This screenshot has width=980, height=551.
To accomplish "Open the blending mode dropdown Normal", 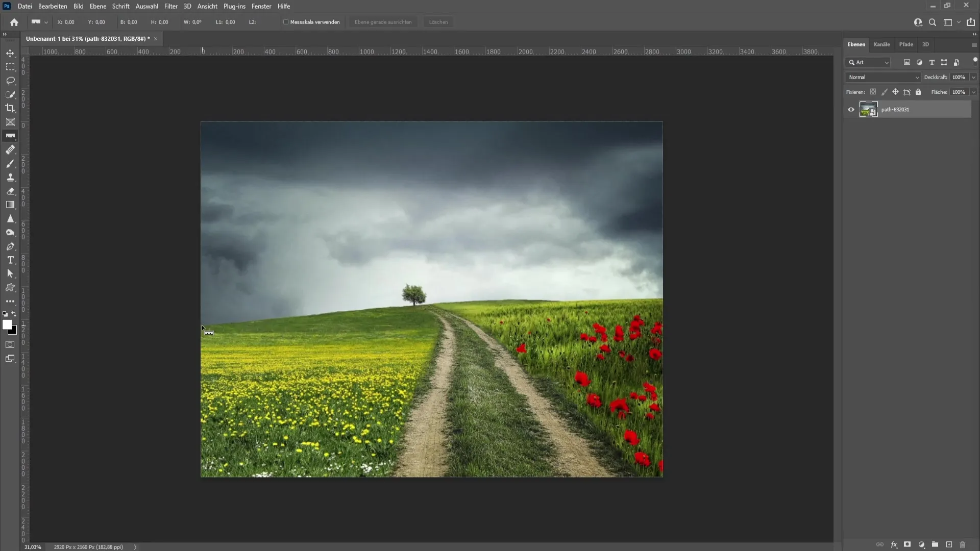I will [883, 77].
